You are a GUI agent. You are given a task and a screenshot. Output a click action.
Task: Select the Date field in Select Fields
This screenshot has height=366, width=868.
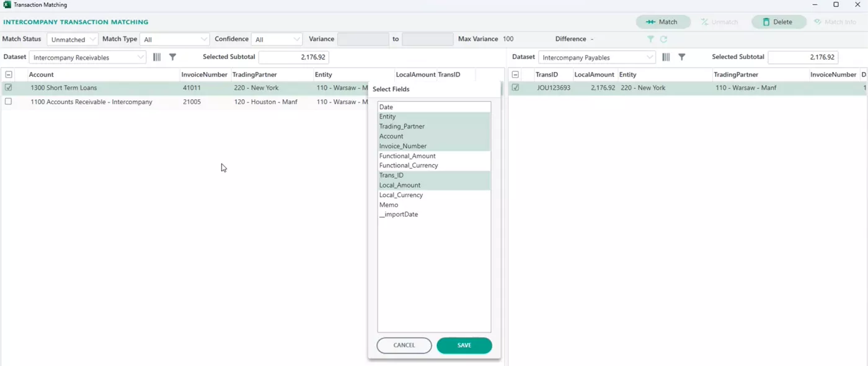(434, 107)
